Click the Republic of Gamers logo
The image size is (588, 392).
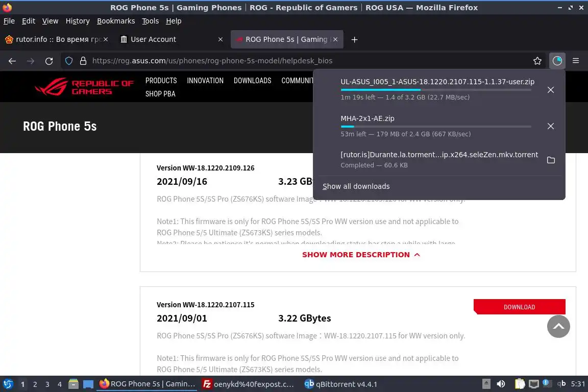coord(84,87)
